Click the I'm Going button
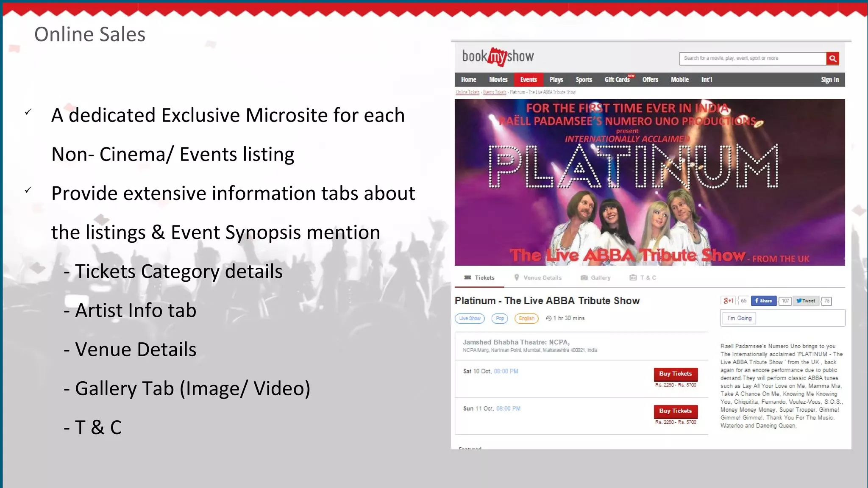The image size is (868, 488). [739, 318]
